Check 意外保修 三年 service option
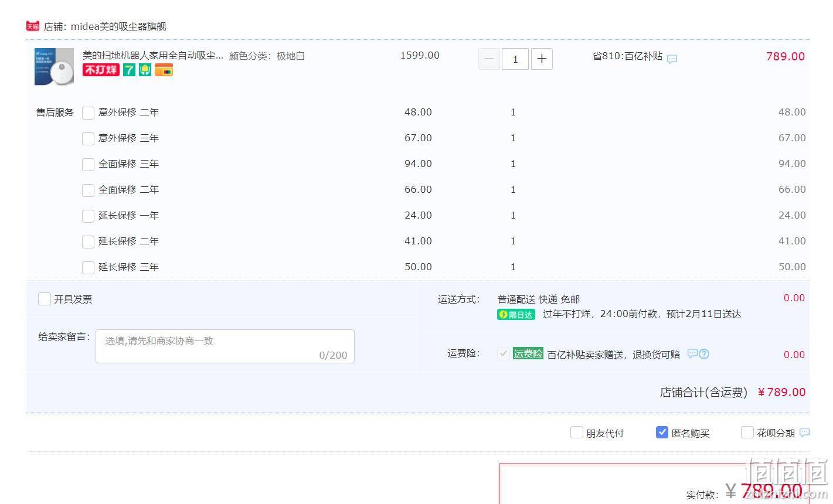Image resolution: width=833 pixels, height=504 pixels. point(88,138)
